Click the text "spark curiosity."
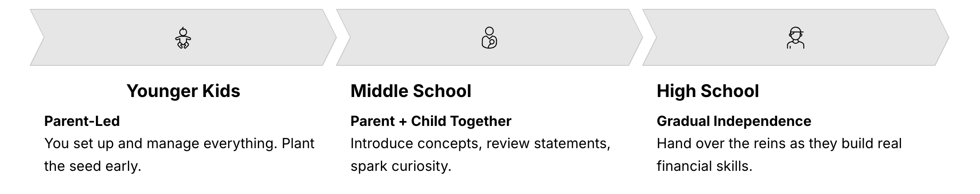The image size is (980, 194). (x=400, y=166)
